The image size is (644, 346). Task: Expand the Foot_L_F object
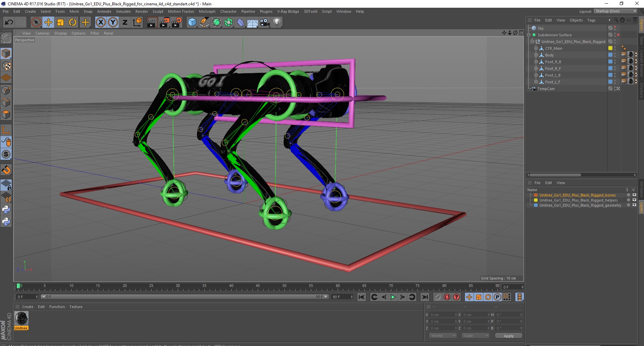pyautogui.click(x=536, y=82)
